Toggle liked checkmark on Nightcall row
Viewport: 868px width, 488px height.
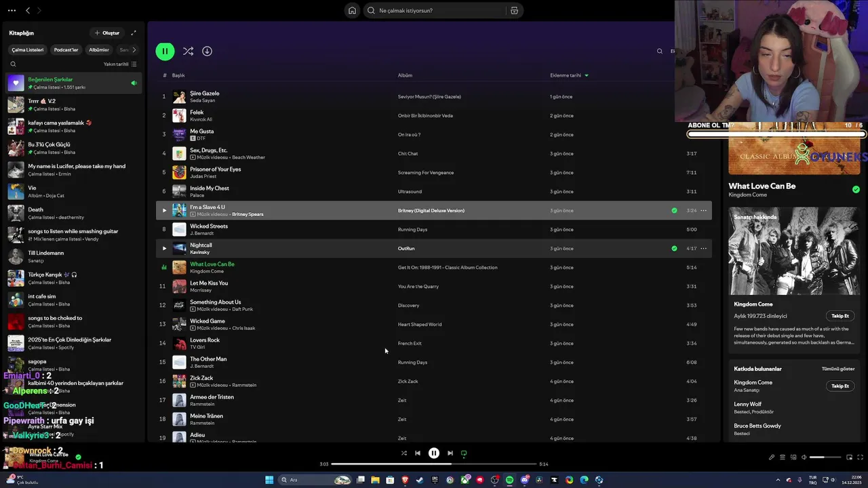674,249
